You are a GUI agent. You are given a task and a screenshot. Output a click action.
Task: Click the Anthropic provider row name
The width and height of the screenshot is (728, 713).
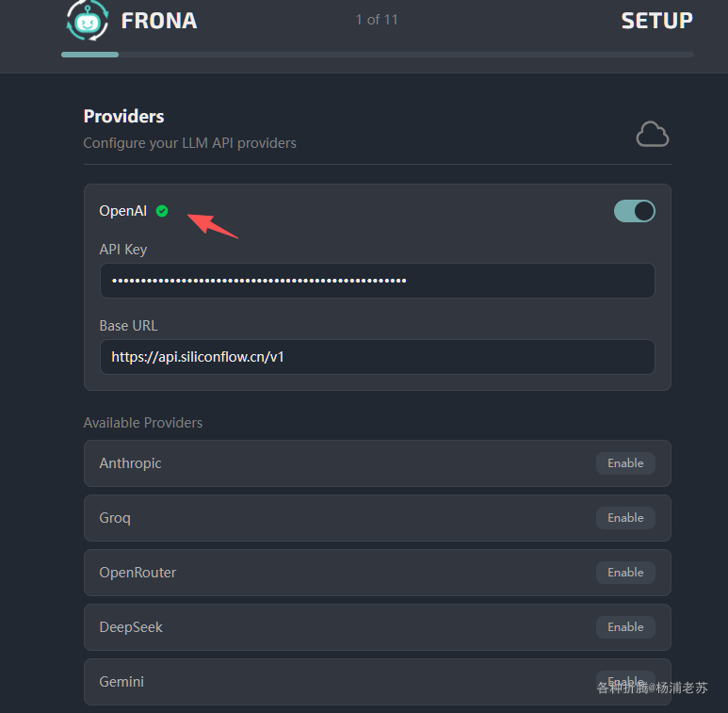click(x=130, y=463)
